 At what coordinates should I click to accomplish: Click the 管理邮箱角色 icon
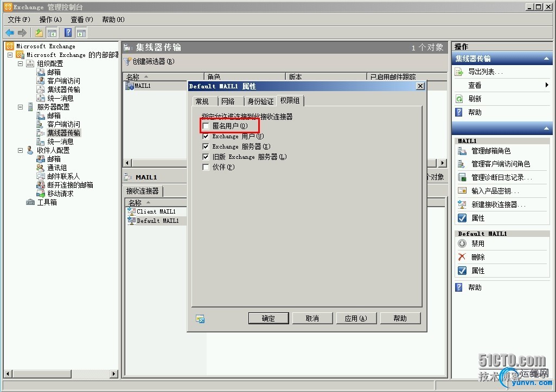coord(462,151)
